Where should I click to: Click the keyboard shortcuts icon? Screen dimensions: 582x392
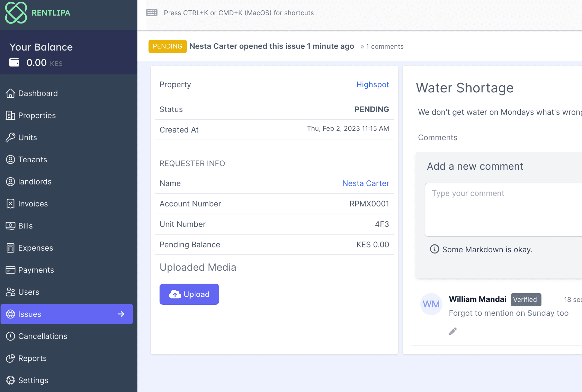(x=152, y=13)
